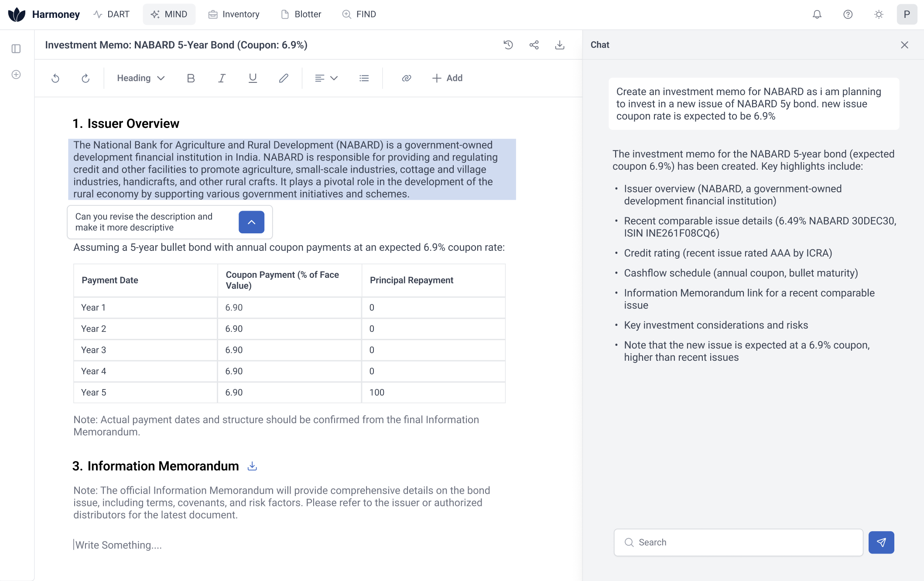Screen dimensions: 924x581
Task: Toggle italic formatting
Action: pyautogui.click(x=222, y=78)
